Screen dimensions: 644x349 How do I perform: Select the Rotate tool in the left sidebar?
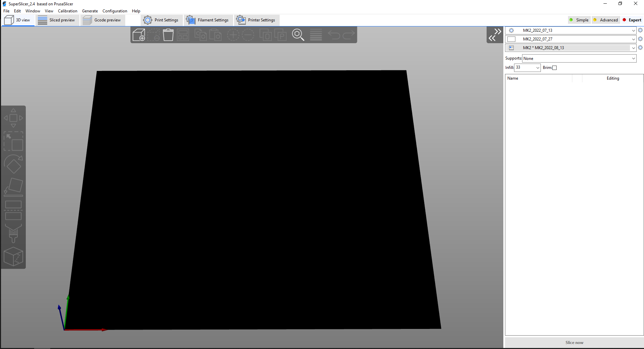[13, 164]
